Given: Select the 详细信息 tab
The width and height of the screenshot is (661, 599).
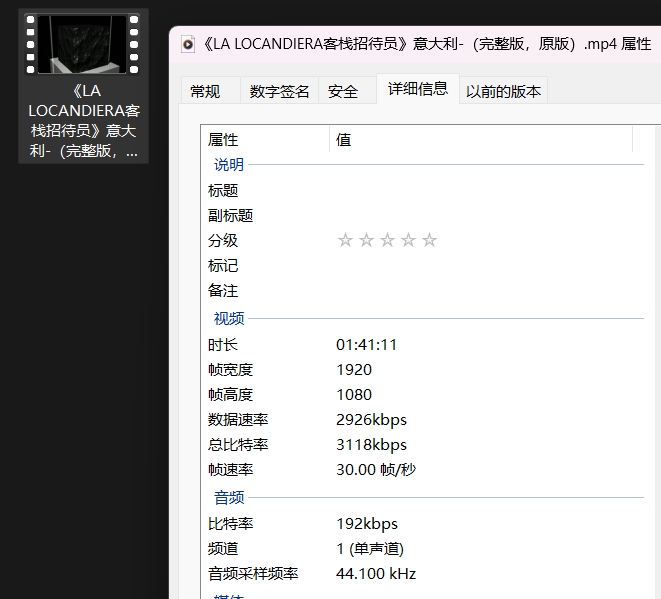Looking at the screenshot, I should click(418, 89).
